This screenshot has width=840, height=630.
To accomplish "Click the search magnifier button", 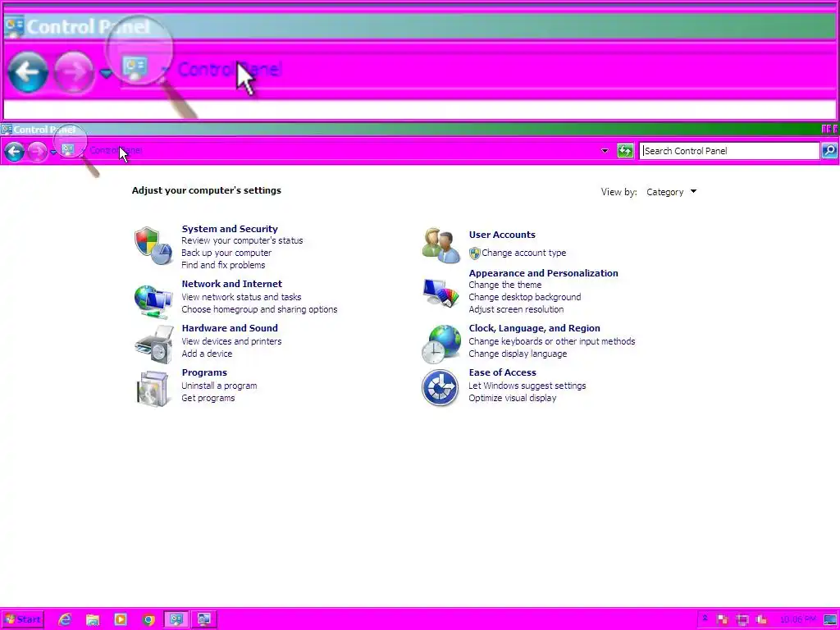I will pyautogui.click(x=829, y=151).
